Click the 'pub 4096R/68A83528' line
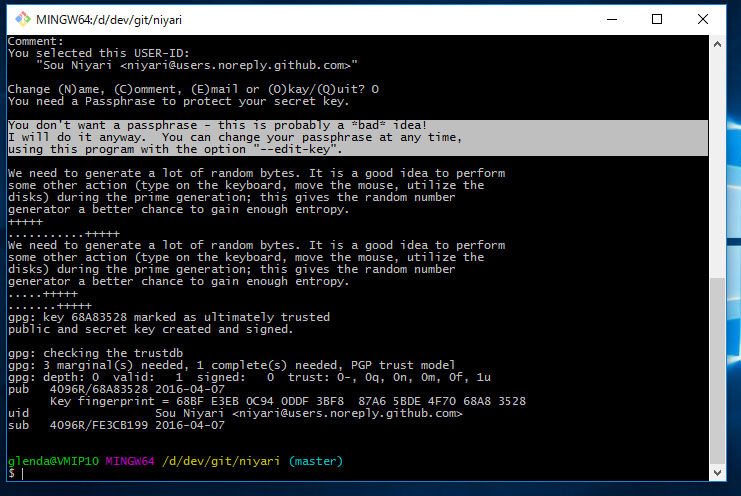The image size is (741, 496). coord(116,389)
